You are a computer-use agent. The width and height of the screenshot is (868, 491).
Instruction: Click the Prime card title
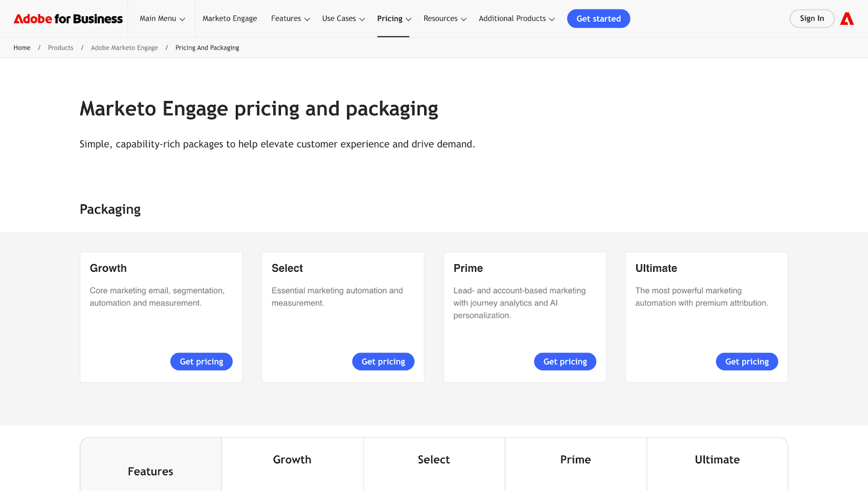pyautogui.click(x=468, y=268)
